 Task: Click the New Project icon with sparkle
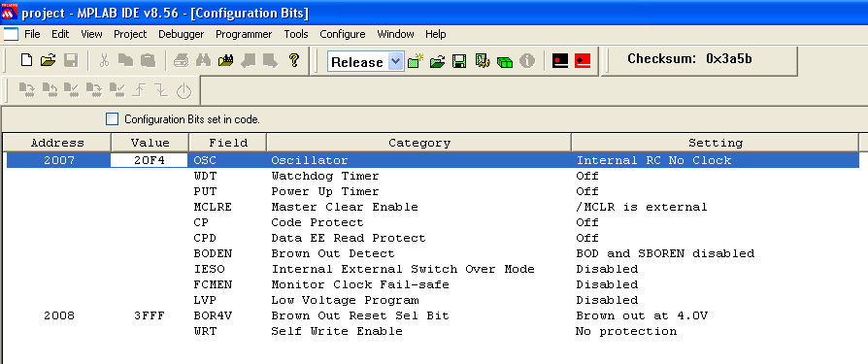[x=416, y=61]
